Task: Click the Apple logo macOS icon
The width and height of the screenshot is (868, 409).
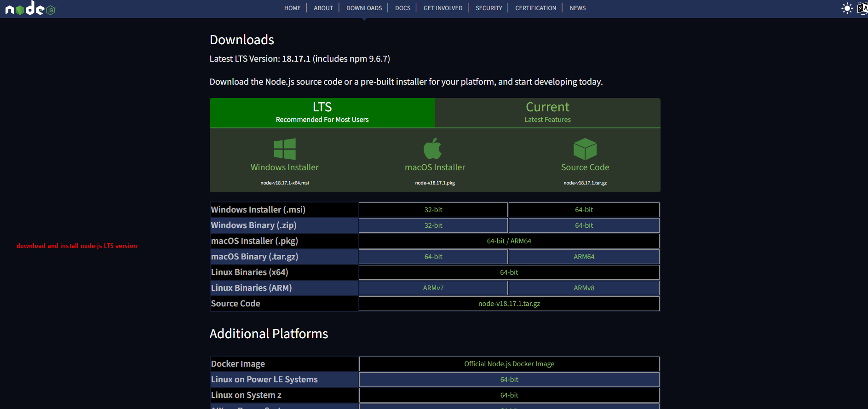Action: [432, 148]
